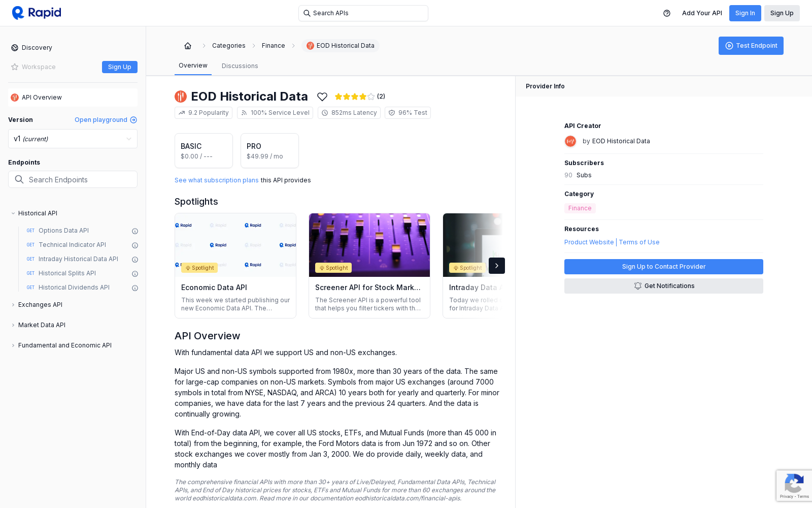Click next arrow in Spotlights carousel

[x=497, y=266]
